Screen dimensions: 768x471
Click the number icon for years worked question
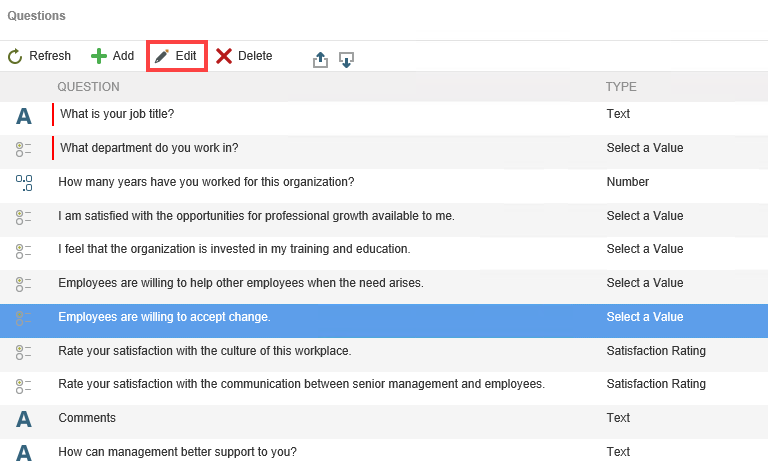(x=24, y=183)
